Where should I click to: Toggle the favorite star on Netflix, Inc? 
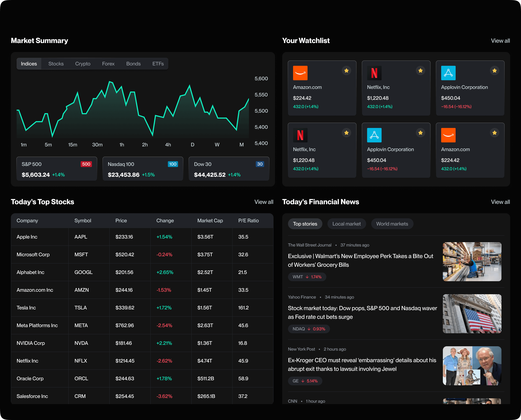(x=420, y=70)
